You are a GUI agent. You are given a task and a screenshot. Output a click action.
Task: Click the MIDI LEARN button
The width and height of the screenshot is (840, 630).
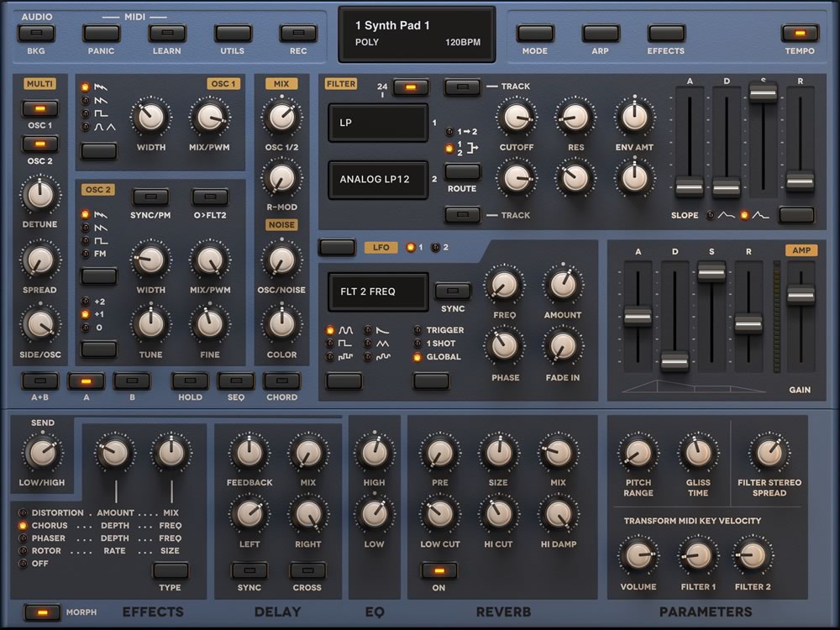167,34
